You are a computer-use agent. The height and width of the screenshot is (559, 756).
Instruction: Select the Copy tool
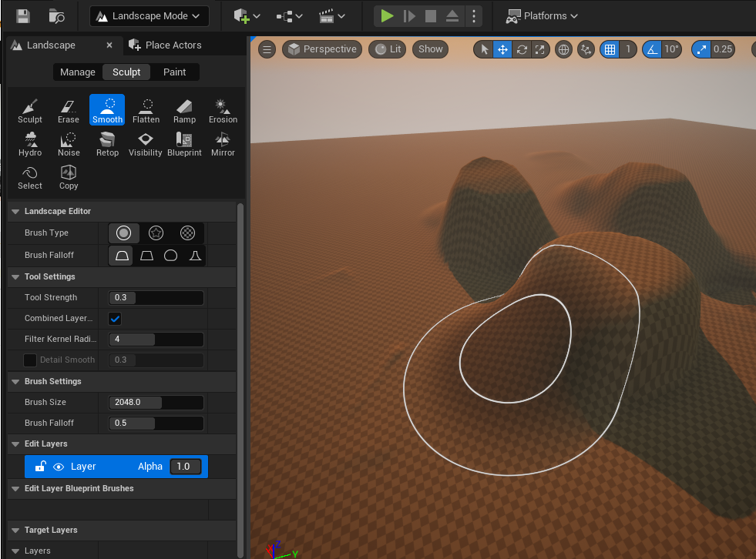69,177
